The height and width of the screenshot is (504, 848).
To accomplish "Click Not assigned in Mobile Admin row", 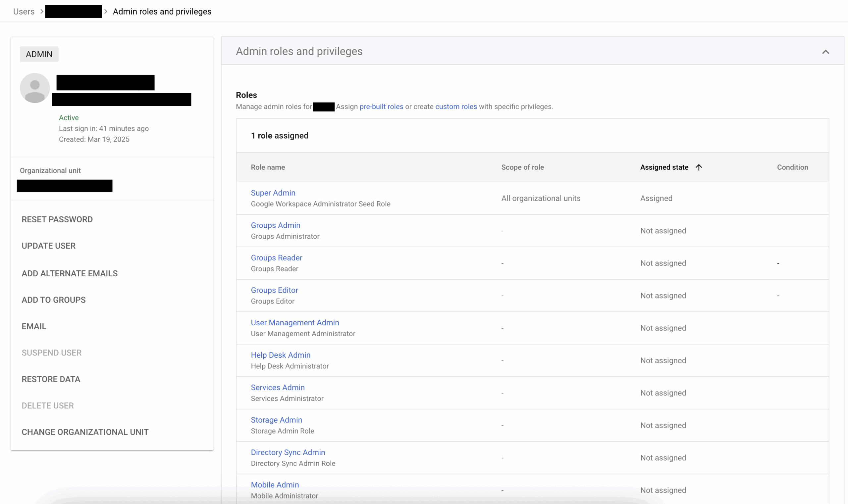I will pyautogui.click(x=663, y=490).
